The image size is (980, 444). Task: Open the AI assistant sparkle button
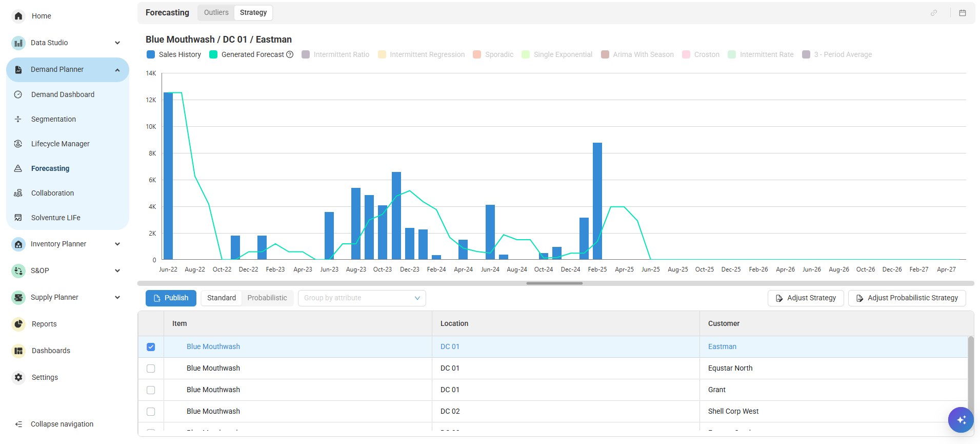coord(961,420)
